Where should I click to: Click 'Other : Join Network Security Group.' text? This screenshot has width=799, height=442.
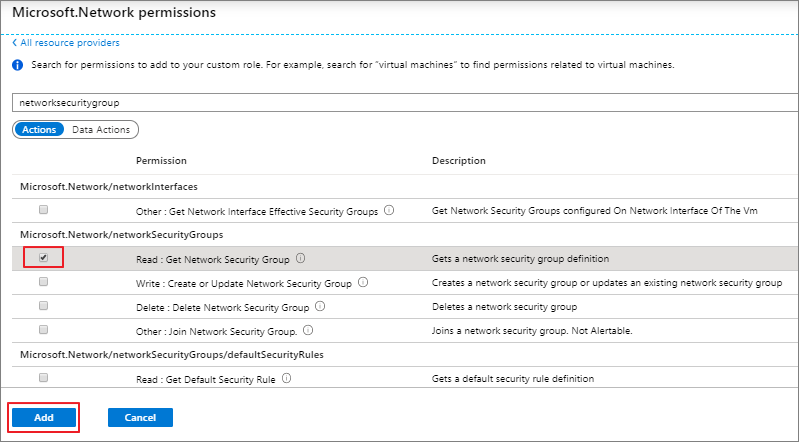click(x=217, y=331)
